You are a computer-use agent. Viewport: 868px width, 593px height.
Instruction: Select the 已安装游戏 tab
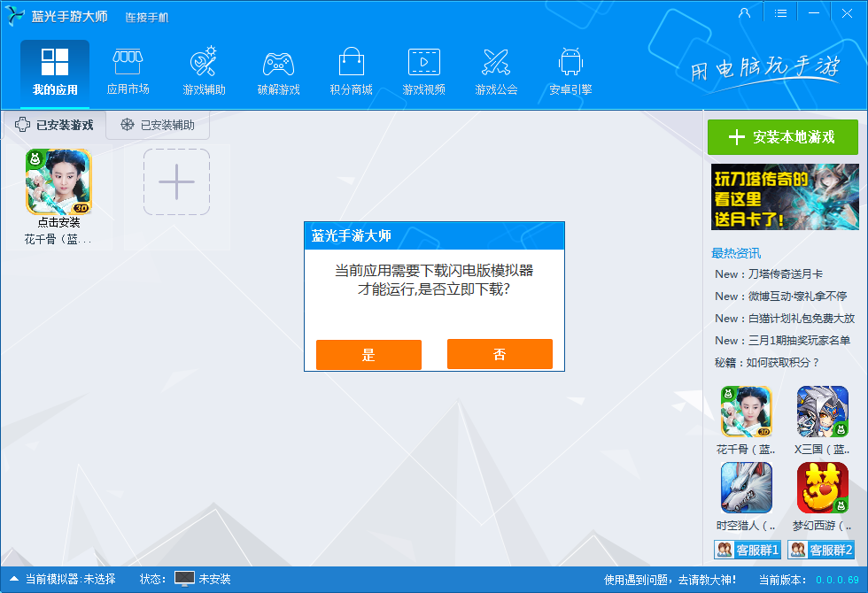(x=53, y=126)
